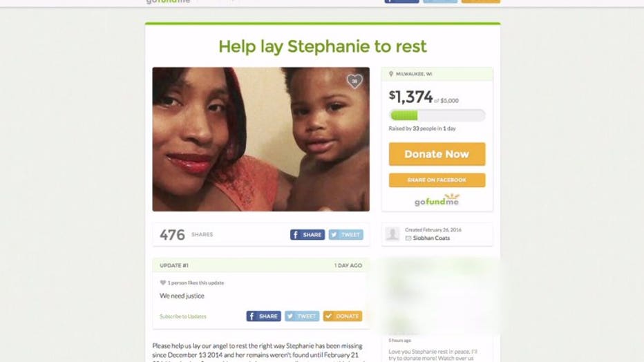Click the Tweet button beside 476 shares

point(345,235)
